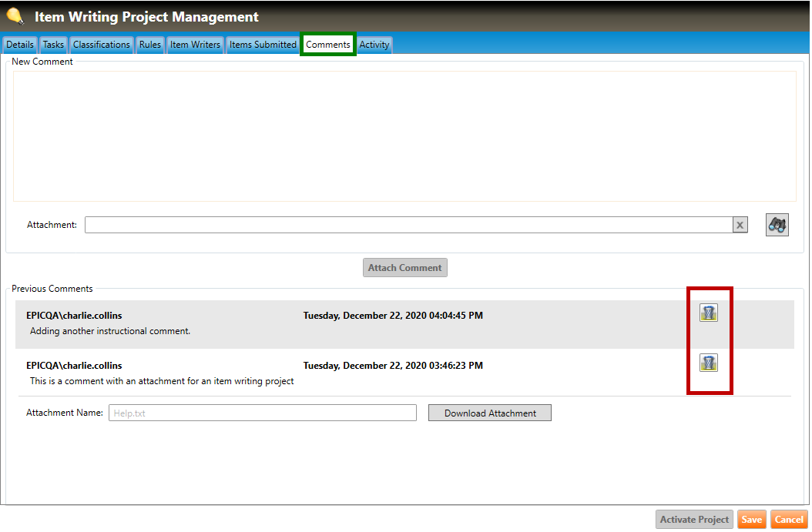Focus the Attachment path input field

(x=408, y=225)
